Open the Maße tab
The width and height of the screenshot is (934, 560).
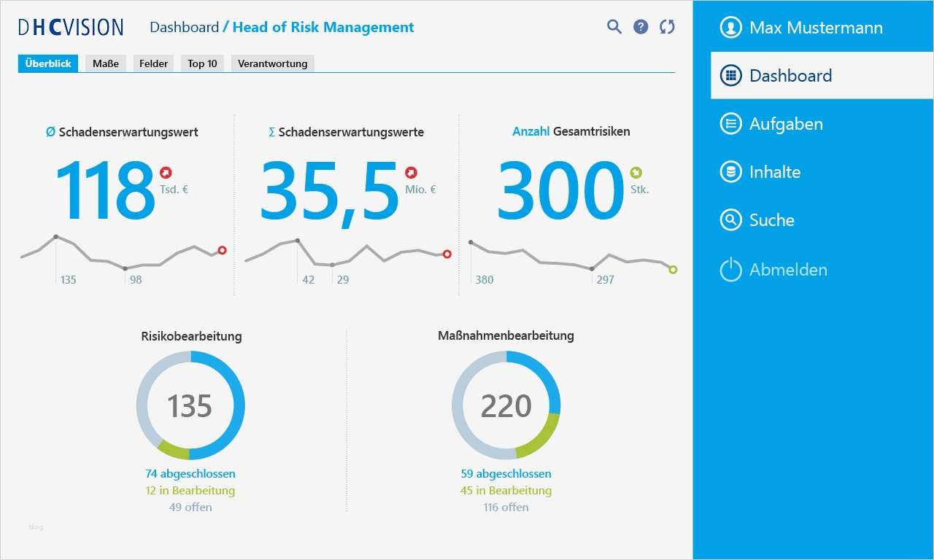click(106, 63)
